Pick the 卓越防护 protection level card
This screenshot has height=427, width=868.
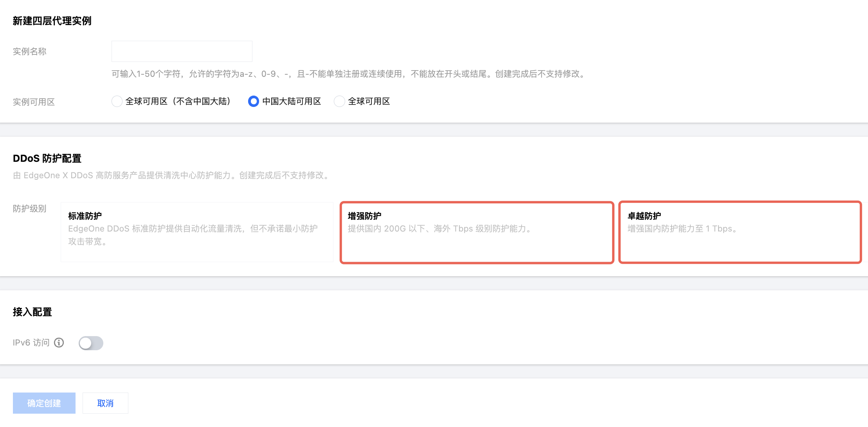(x=740, y=233)
